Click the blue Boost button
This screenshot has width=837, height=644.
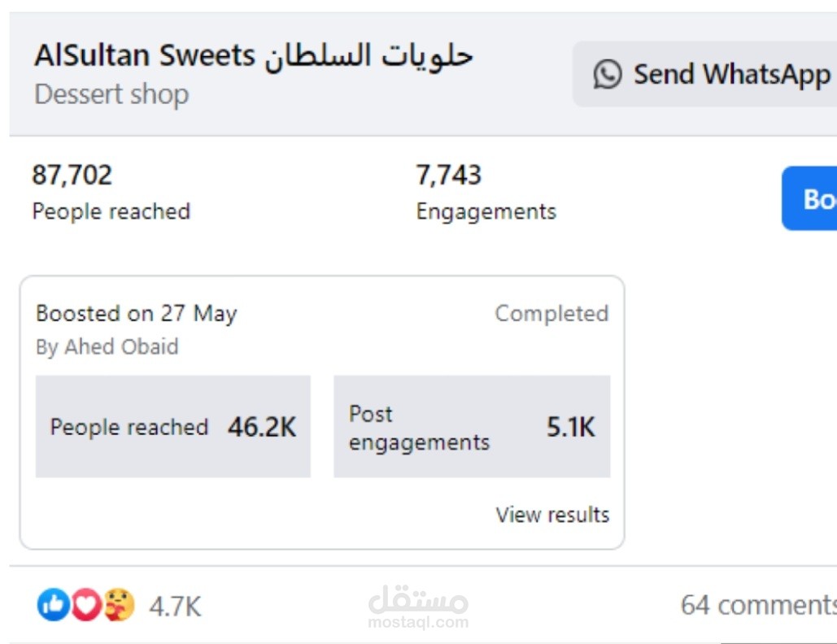[810, 198]
